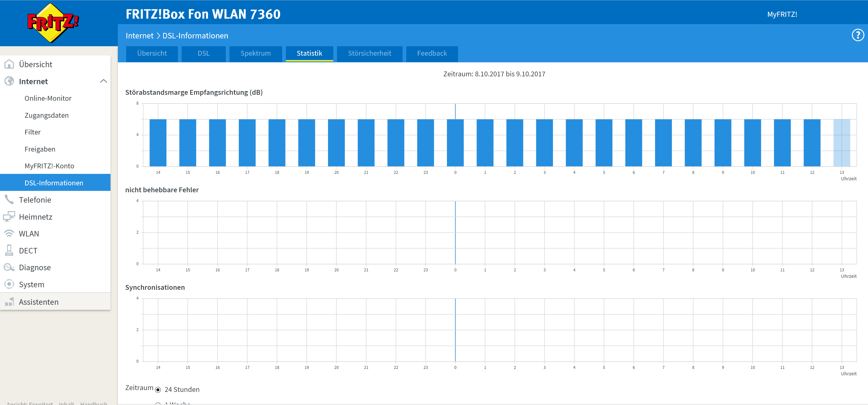The image size is (868, 405).
Task: Click the Telefonie phone icon
Action: point(9,200)
